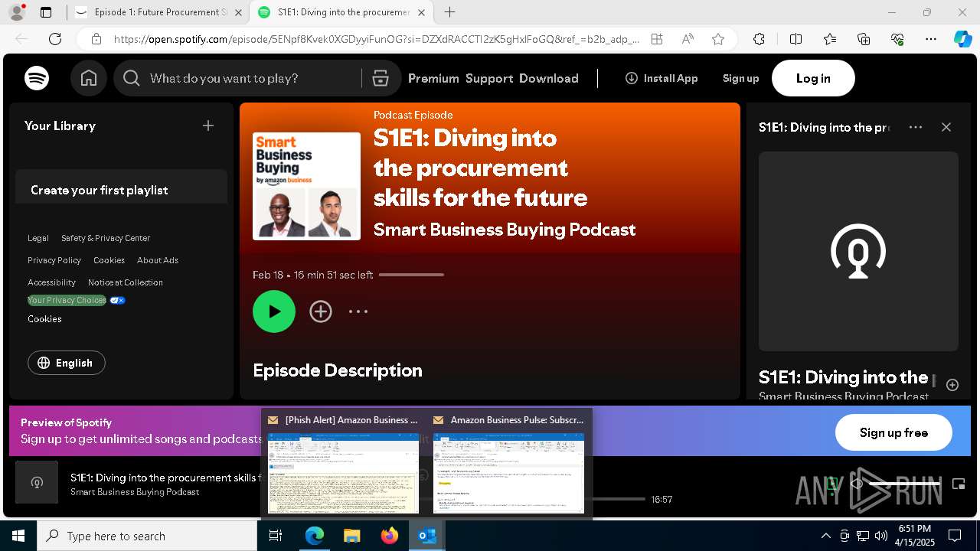
Task: Click the Spotify logo icon
Action: pos(37,78)
